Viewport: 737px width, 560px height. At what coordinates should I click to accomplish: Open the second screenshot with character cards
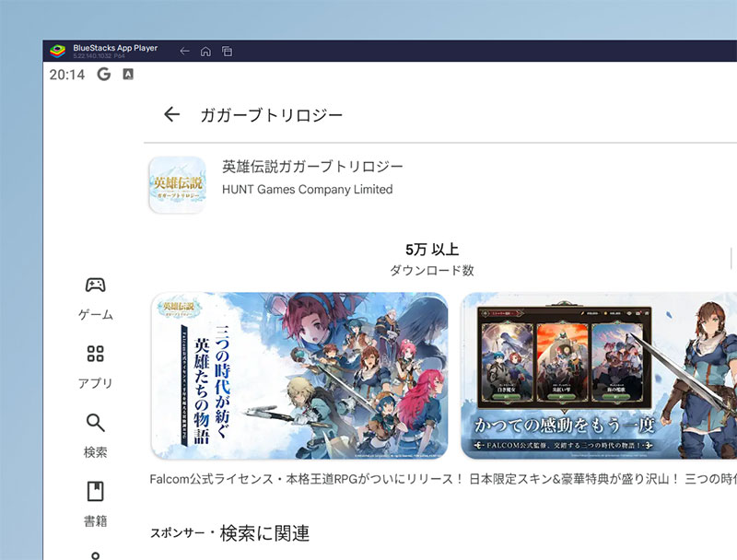tap(599, 375)
